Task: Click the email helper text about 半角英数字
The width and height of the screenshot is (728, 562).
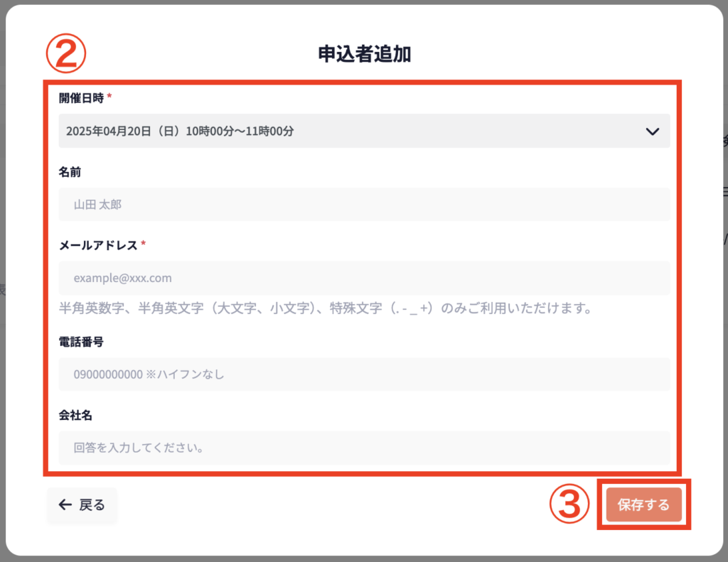Action: click(x=326, y=309)
